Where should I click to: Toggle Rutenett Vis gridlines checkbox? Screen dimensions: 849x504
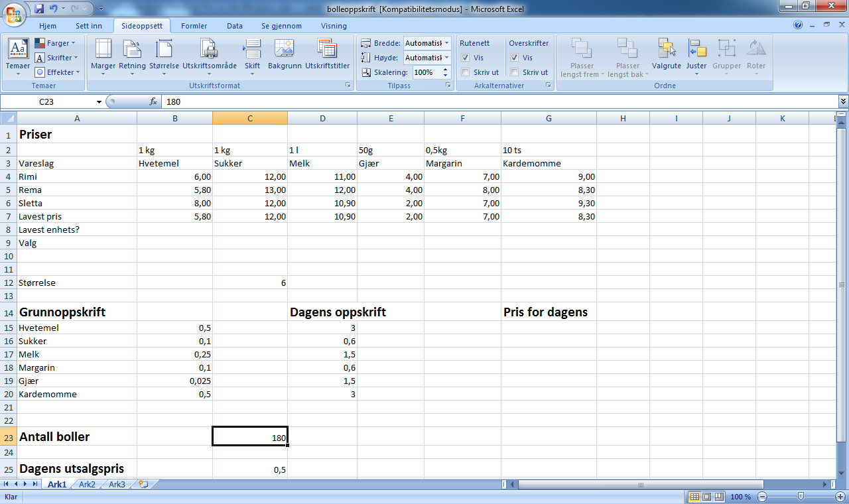click(x=466, y=58)
